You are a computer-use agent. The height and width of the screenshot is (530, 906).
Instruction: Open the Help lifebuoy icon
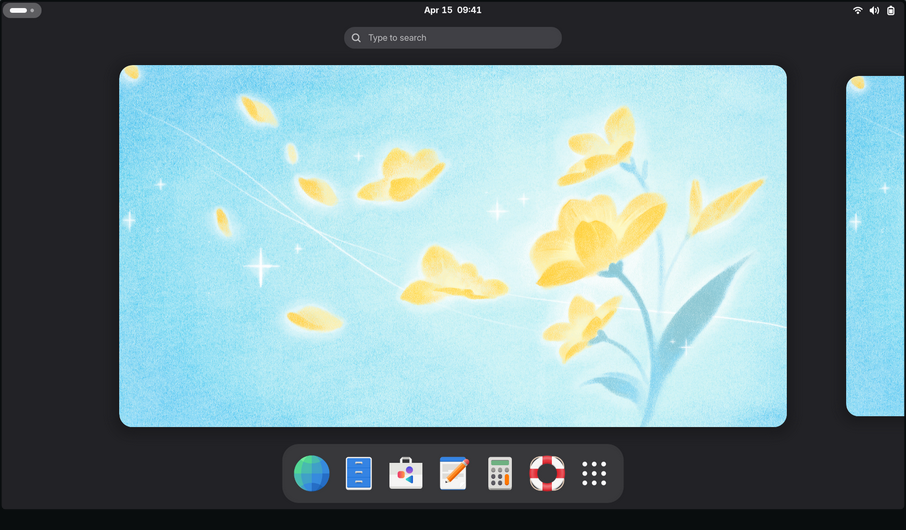click(547, 473)
